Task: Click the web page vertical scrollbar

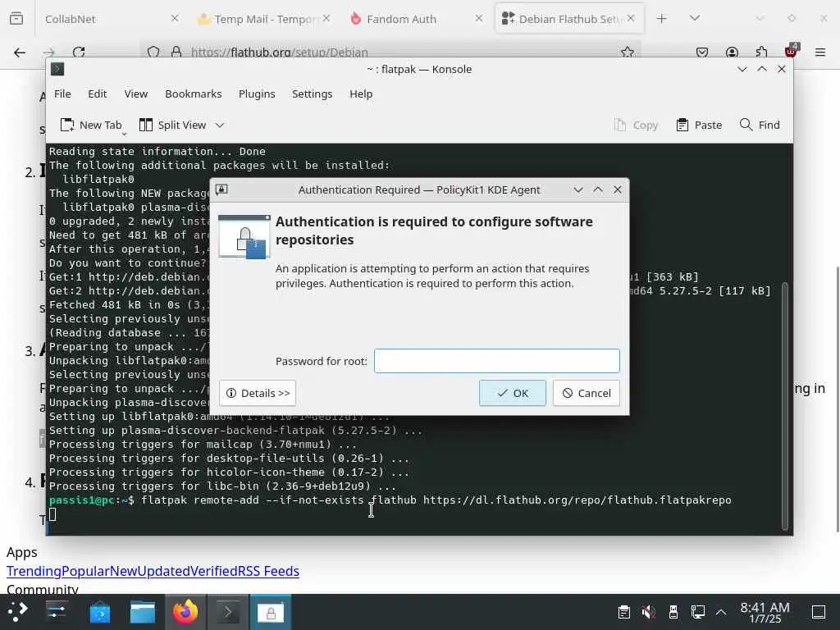Action: click(838, 399)
